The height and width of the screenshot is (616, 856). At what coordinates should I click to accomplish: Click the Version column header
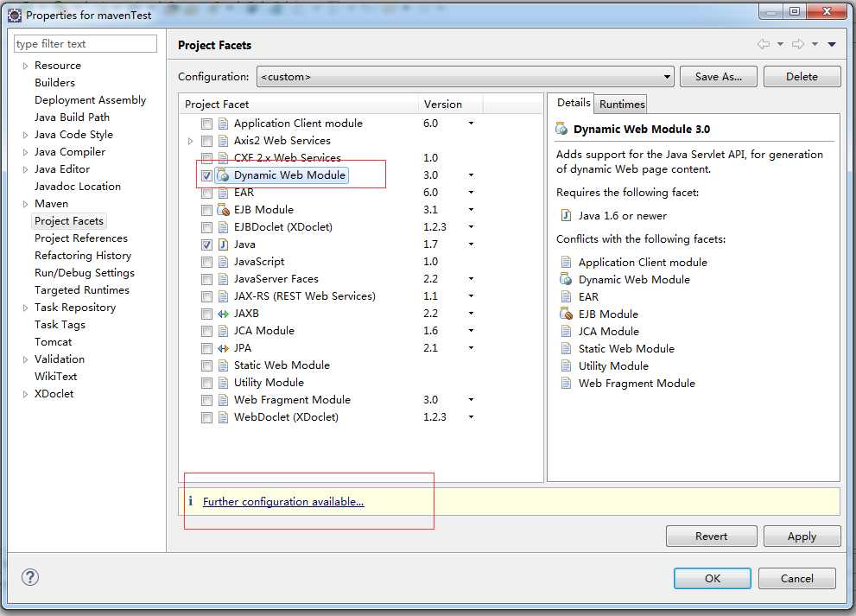[x=450, y=104]
